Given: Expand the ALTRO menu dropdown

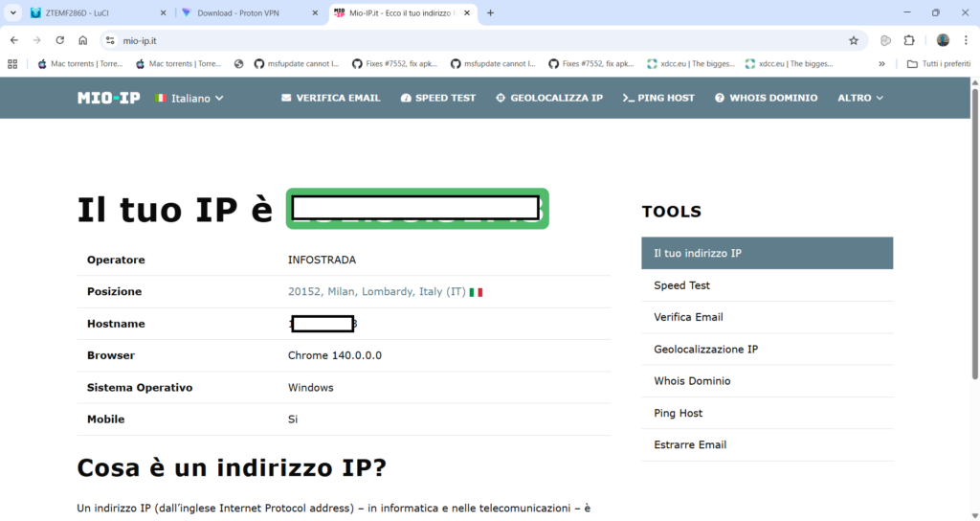Looking at the screenshot, I should pyautogui.click(x=859, y=98).
